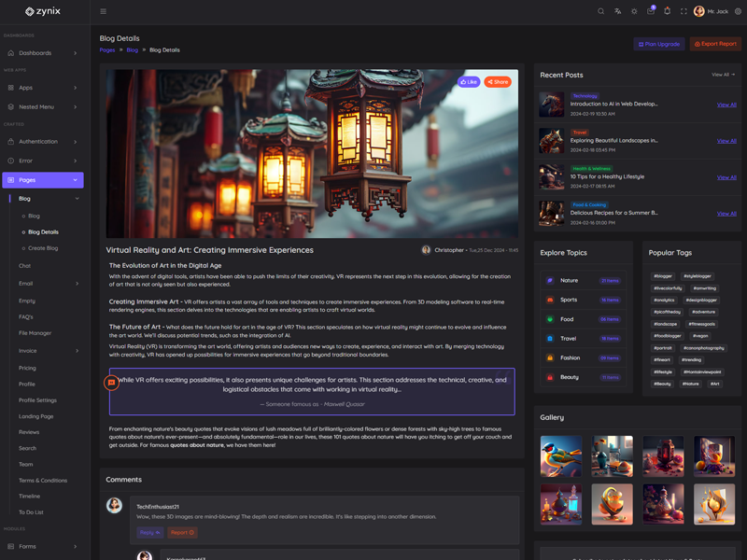Select the #trending popular tag
This screenshot has height=560, width=747.
[x=692, y=359]
